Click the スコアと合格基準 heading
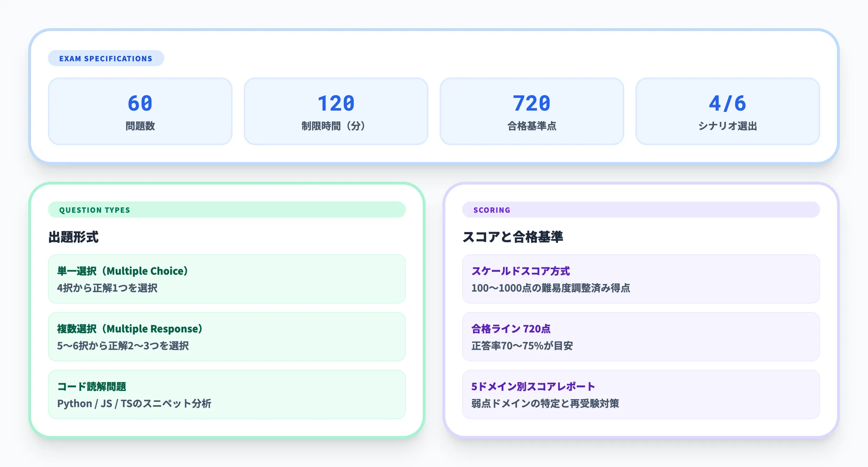 coord(513,237)
